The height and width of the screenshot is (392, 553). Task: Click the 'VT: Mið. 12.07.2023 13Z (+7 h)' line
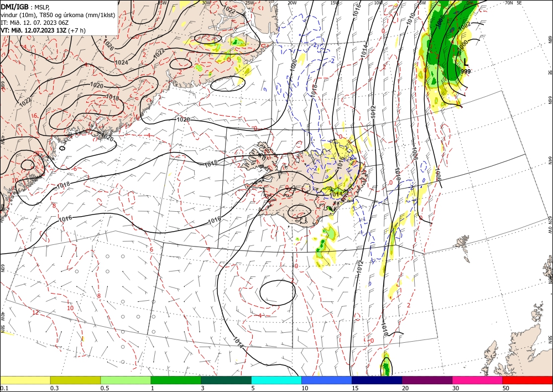tap(43, 30)
